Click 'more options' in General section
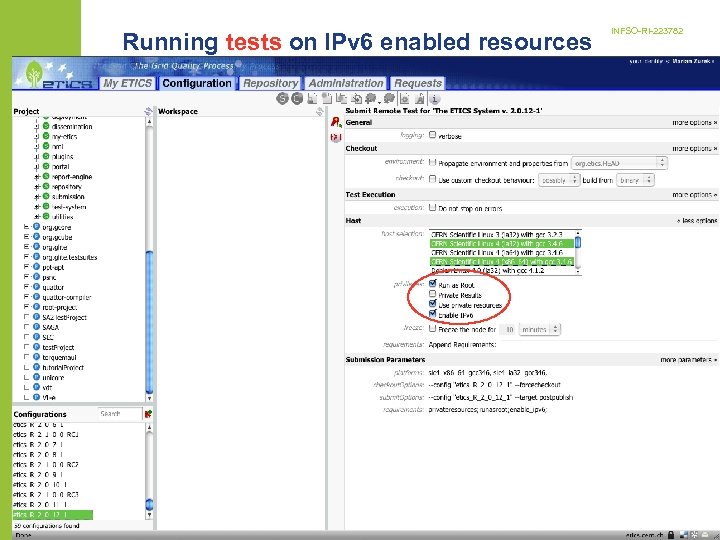The height and width of the screenshot is (540, 720). 694,123
